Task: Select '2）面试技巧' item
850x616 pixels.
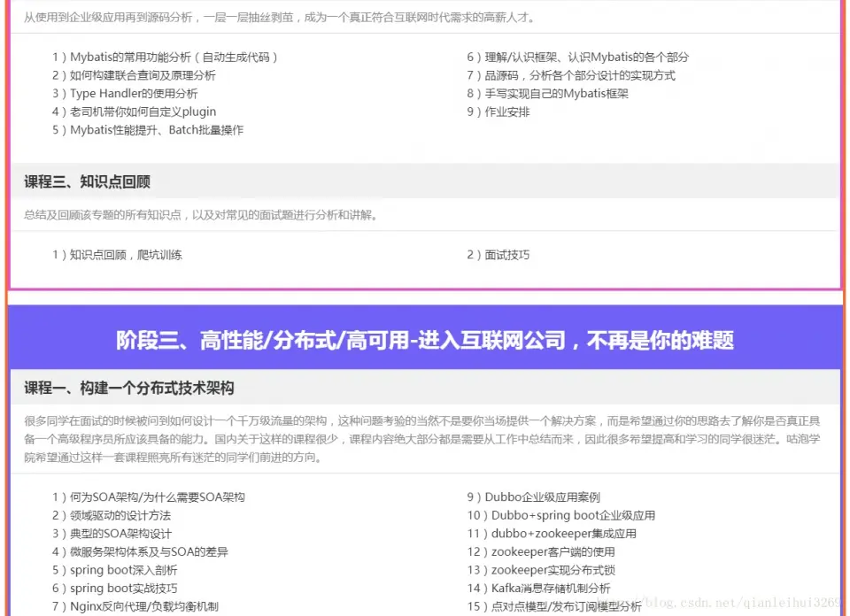Action: click(x=498, y=255)
